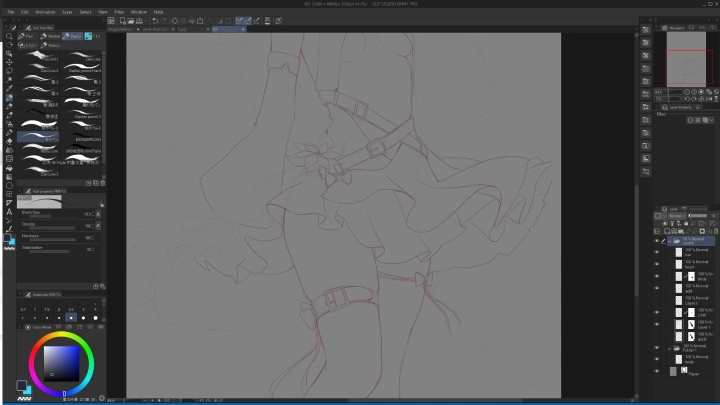Select the Move layer tool
Screen dimensions: 720x405
click(x=9, y=62)
